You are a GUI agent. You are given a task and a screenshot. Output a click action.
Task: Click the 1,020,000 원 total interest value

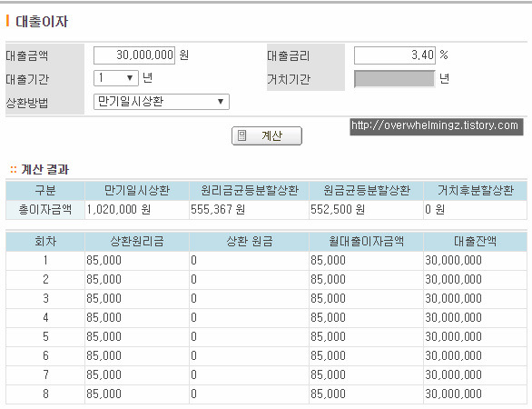point(118,210)
